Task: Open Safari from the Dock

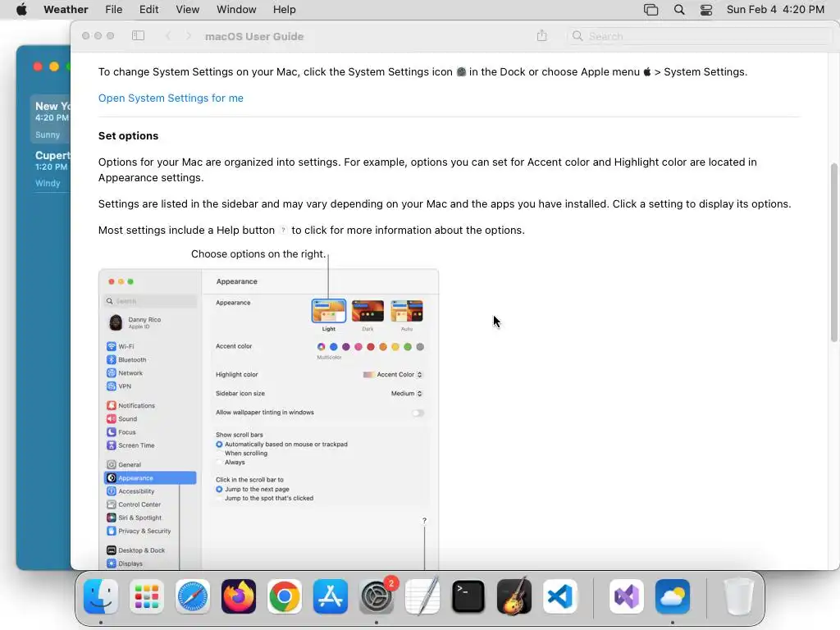Action: (192, 596)
